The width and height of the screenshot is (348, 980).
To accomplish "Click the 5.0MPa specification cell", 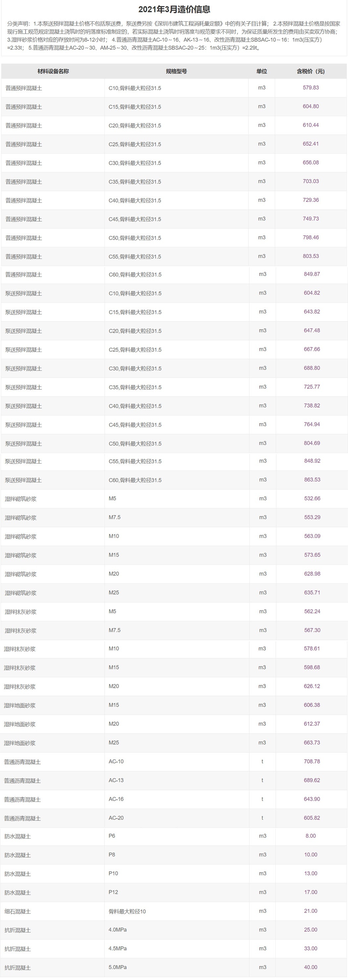I will (x=118, y=967).
